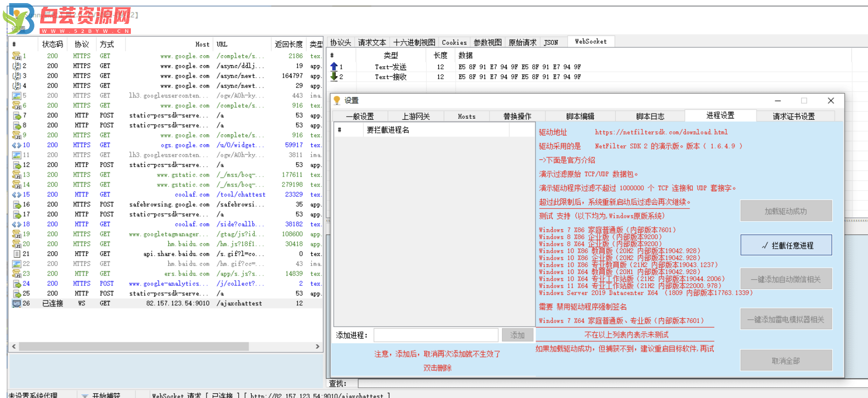Select the JS icon of request row 1
The height and width of the screenshot is (398, 868).
point(17,56)
